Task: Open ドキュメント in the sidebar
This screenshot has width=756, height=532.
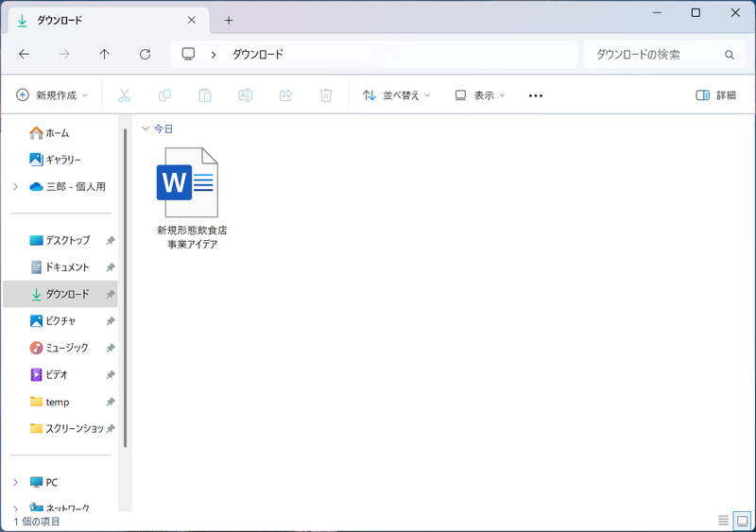Action: pos(60,267)
